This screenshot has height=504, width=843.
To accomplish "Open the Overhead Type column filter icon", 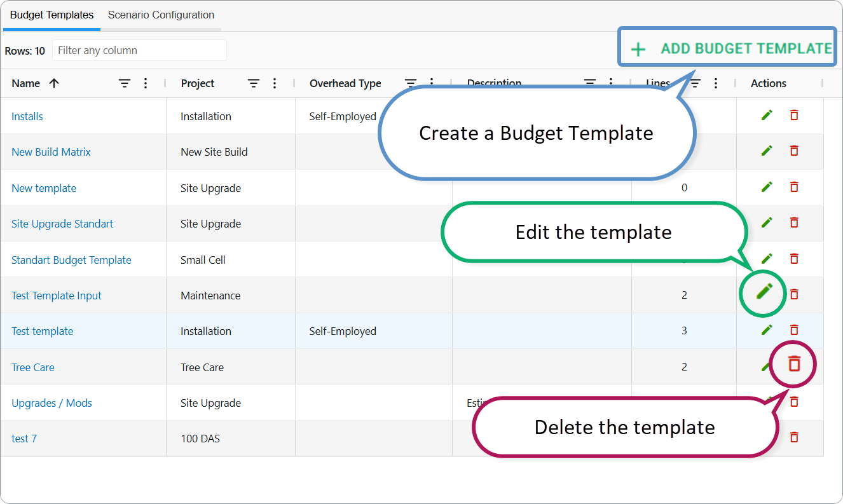I will point(411,83).
